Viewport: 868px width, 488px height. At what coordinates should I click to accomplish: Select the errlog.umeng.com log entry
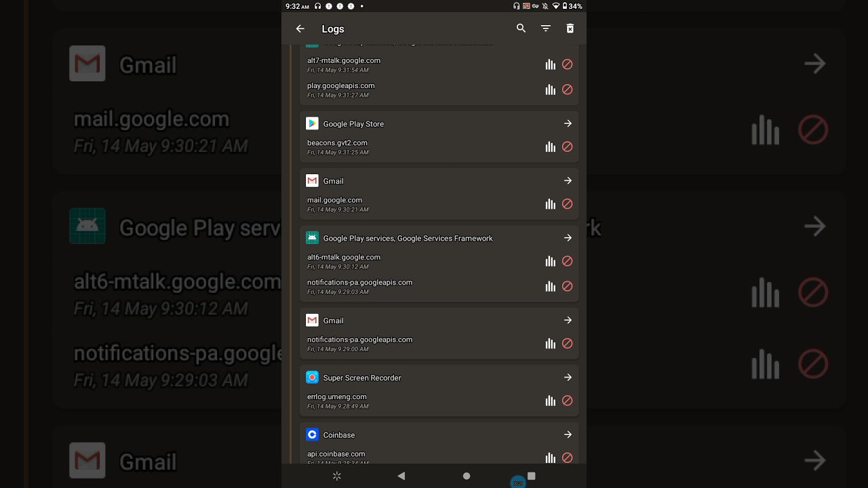(x=439, y=401)
